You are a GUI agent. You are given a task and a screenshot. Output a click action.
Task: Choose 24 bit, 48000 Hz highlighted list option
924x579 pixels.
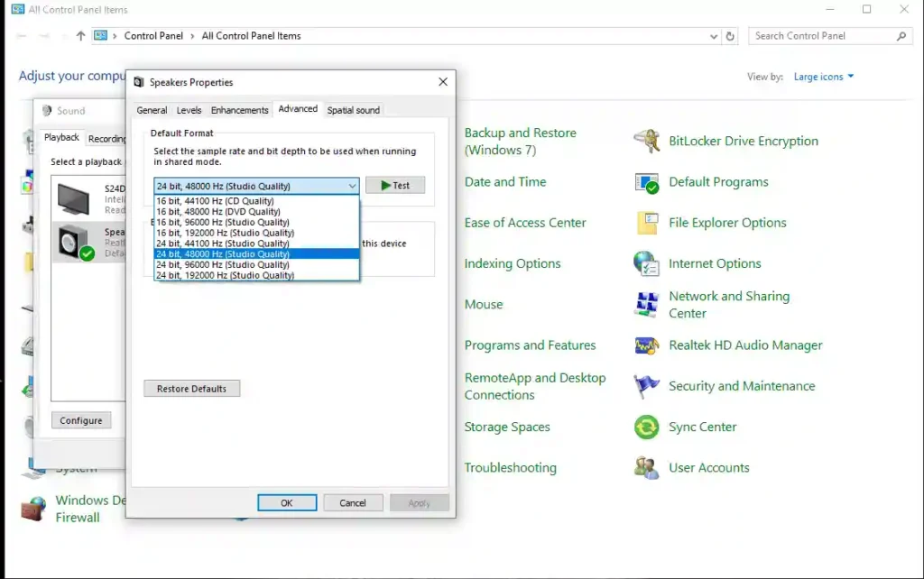(x=256, y=253)
